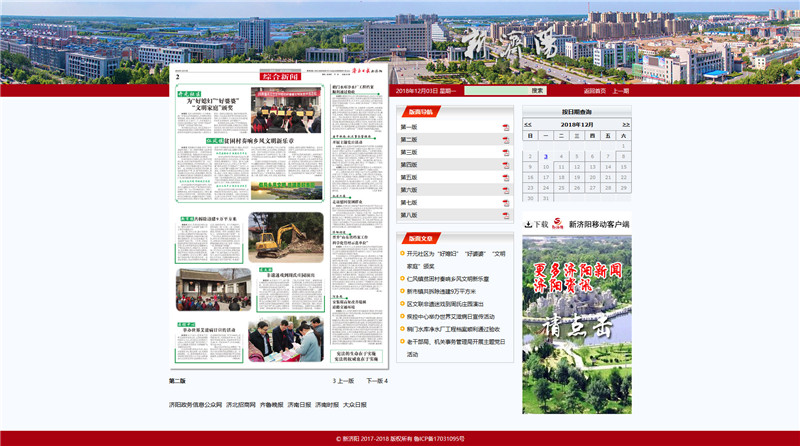
Task: Open 返回首页 link in red bar
Action: click(595, 91)
